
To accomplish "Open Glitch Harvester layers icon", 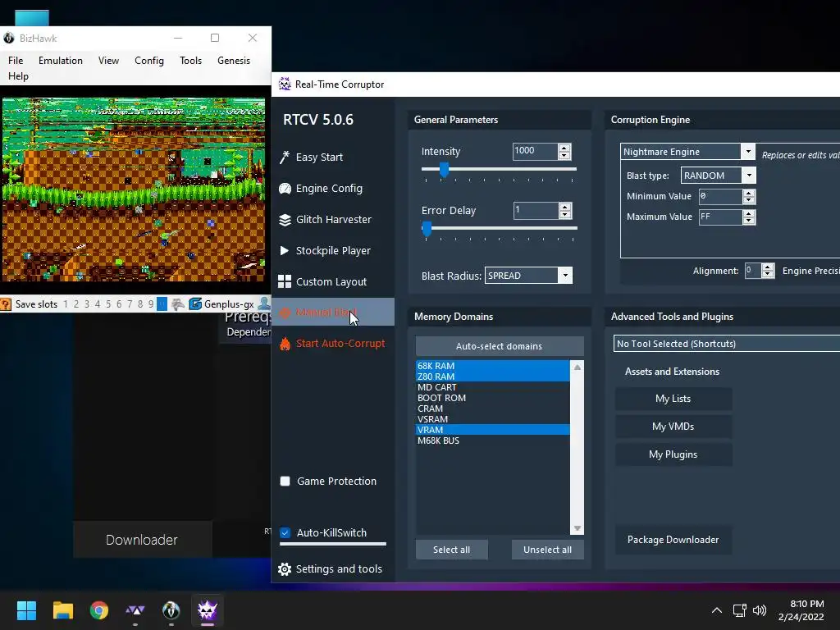I will (285, 220).
